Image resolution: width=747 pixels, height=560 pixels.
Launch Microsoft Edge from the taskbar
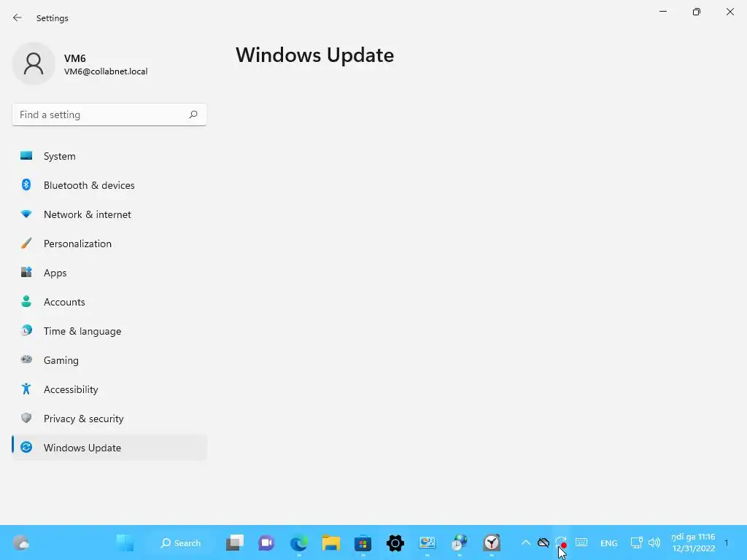[298, 542]
